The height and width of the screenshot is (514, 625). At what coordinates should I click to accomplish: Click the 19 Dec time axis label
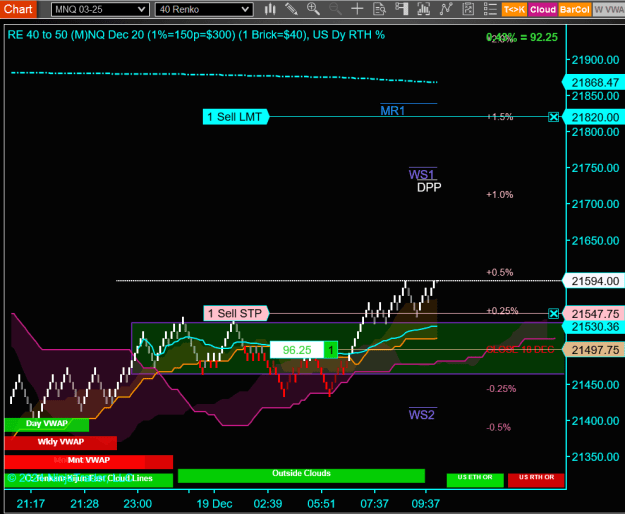[x=214, y=504]
